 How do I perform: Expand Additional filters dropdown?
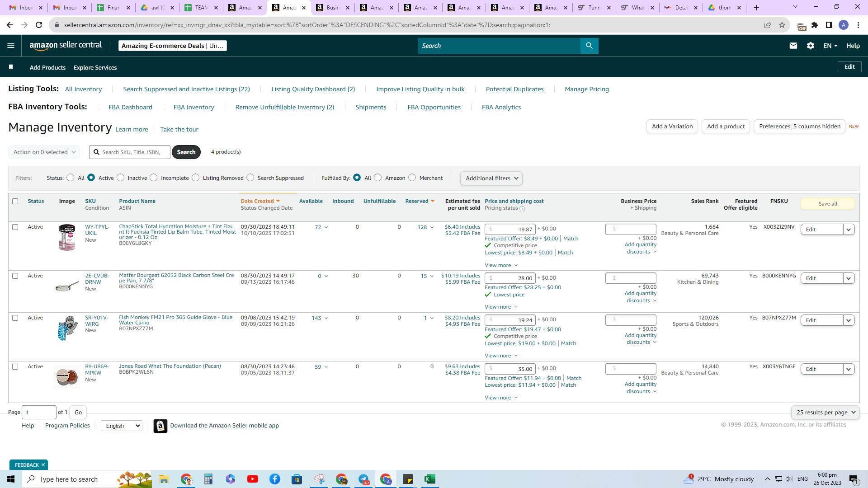coord(491,178)
